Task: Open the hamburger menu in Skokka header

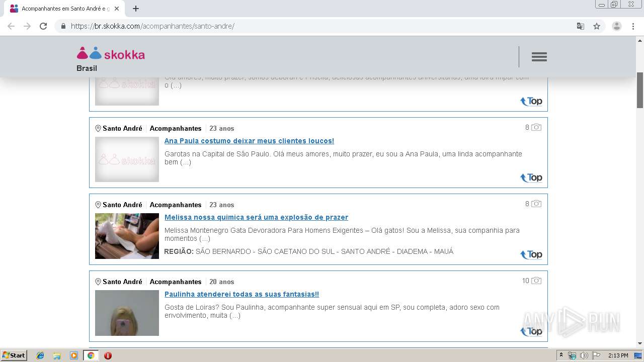Action: click(539, 57)
